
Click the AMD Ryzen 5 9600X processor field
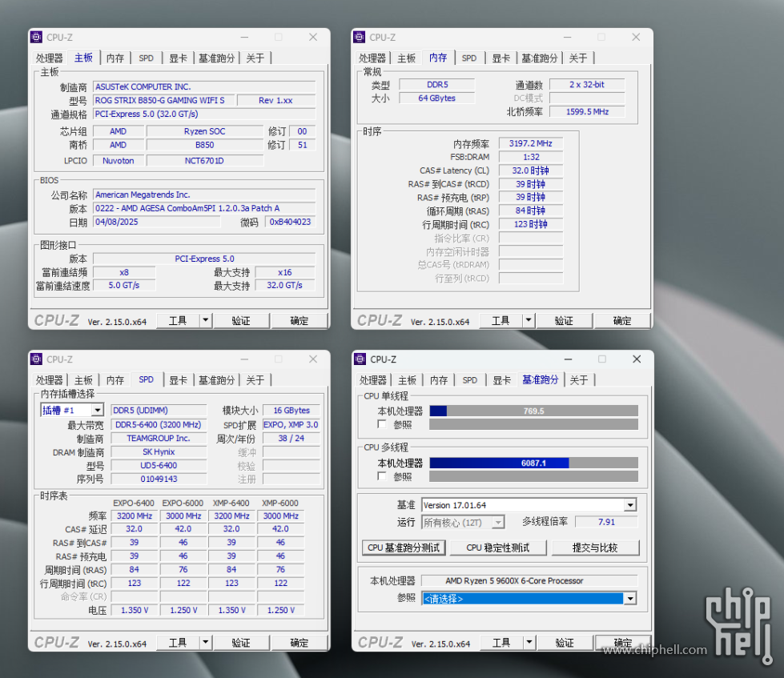pyautogui.click(x=529, y=580)
